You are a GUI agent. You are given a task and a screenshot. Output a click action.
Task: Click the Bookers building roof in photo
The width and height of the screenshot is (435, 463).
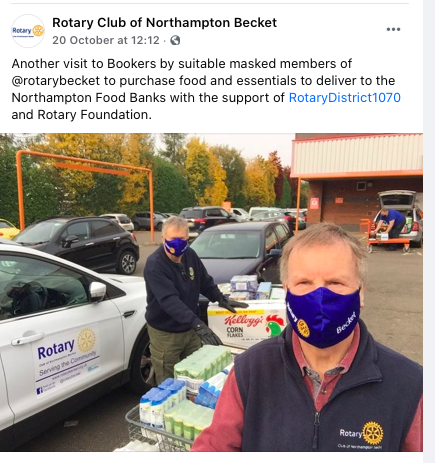[357, 154]
